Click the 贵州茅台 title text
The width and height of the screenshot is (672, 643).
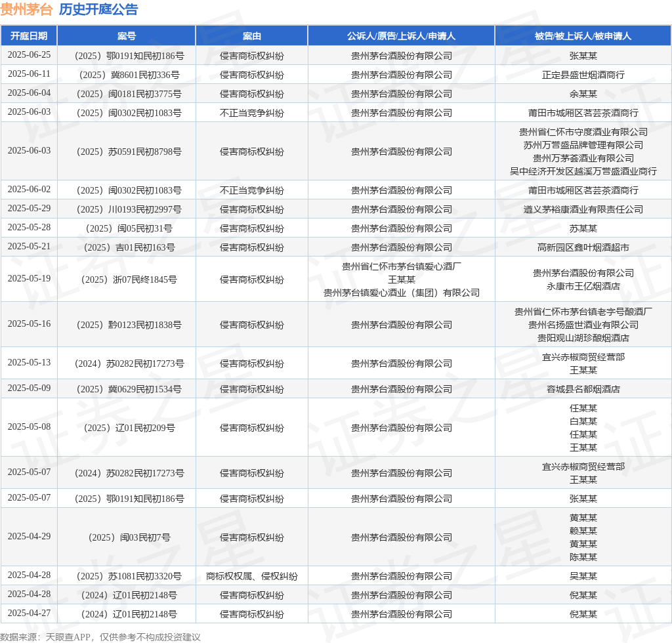(x=26, y=9)
